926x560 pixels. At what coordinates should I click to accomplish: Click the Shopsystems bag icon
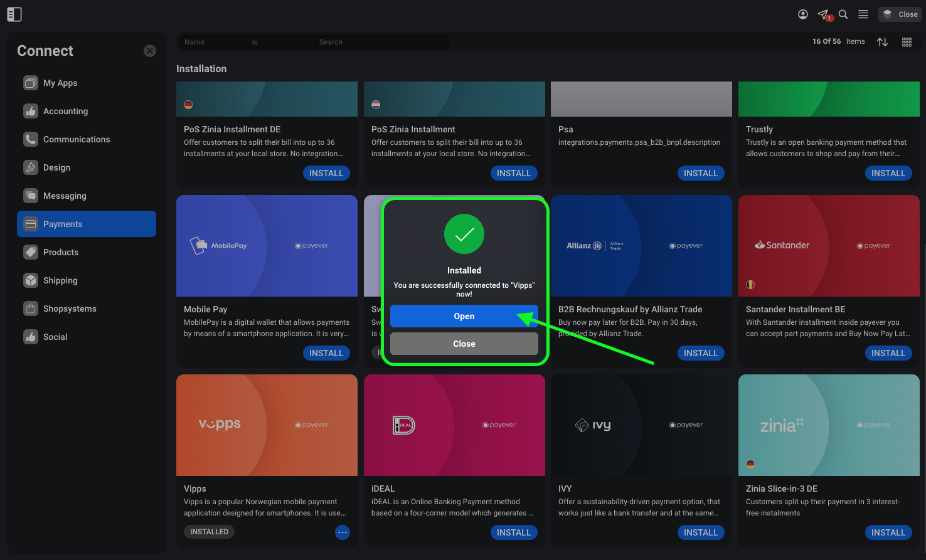[x=31, y=309]
